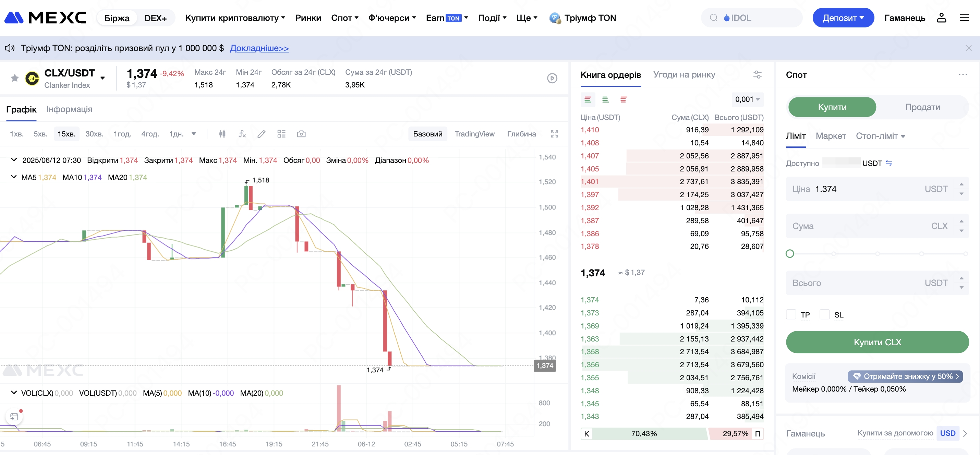Open the CLX/USDT pair selector dropdown
The width and height of the screenshot is (980, 455).
coord(102,78)
